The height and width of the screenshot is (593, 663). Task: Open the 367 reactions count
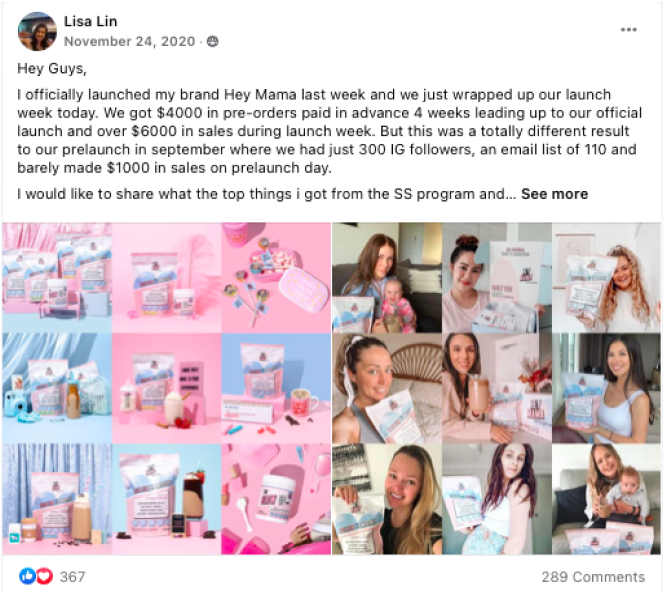click(x=72, y=577)
